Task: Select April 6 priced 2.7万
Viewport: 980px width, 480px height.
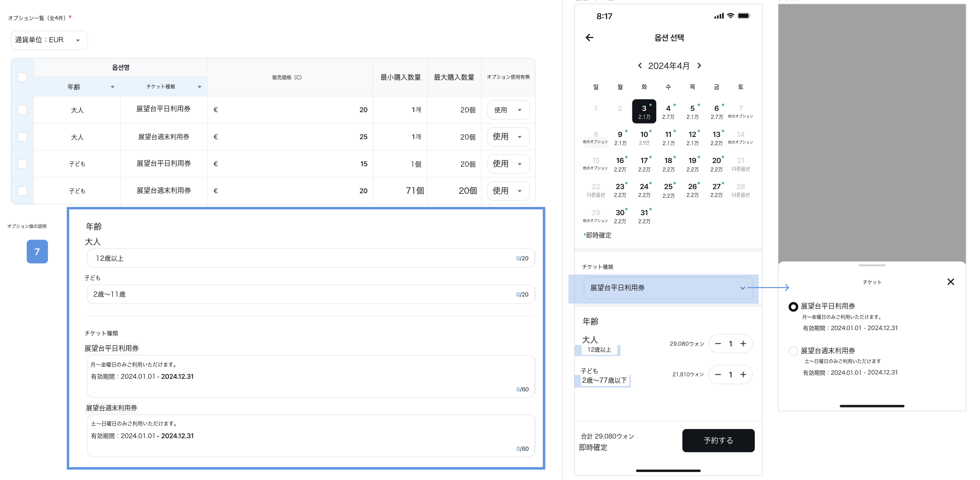Action: [x=716, y=111]
